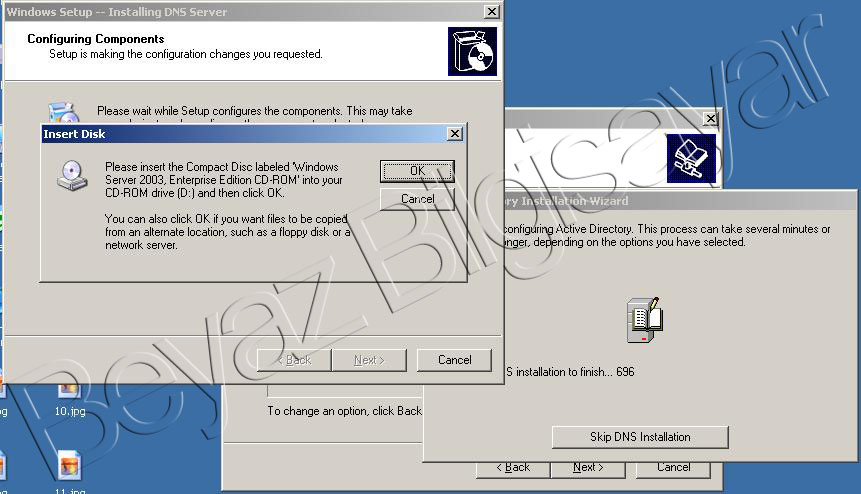Click Next in the Active Directory wizard
Viewport: 861px width, 494px height.
[588, 468]
